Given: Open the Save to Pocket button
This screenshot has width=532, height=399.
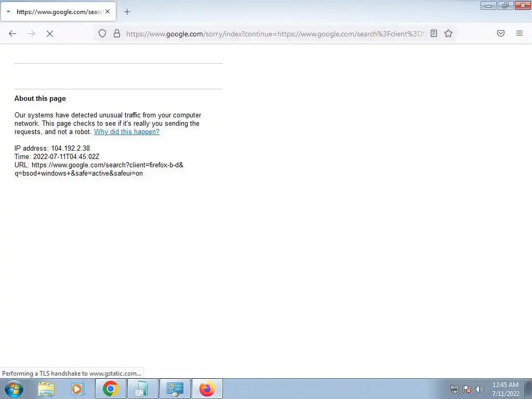Looking at the screenshot, I should tap(501, 33).
